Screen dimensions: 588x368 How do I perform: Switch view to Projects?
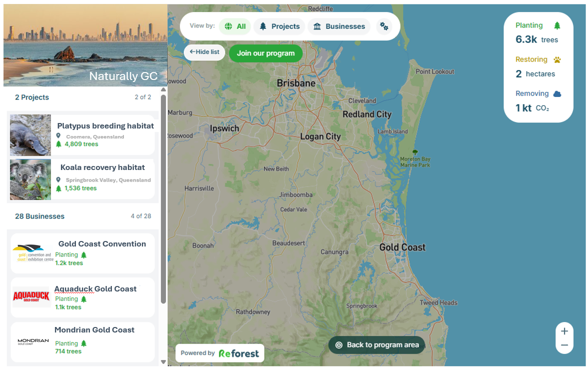279,26
